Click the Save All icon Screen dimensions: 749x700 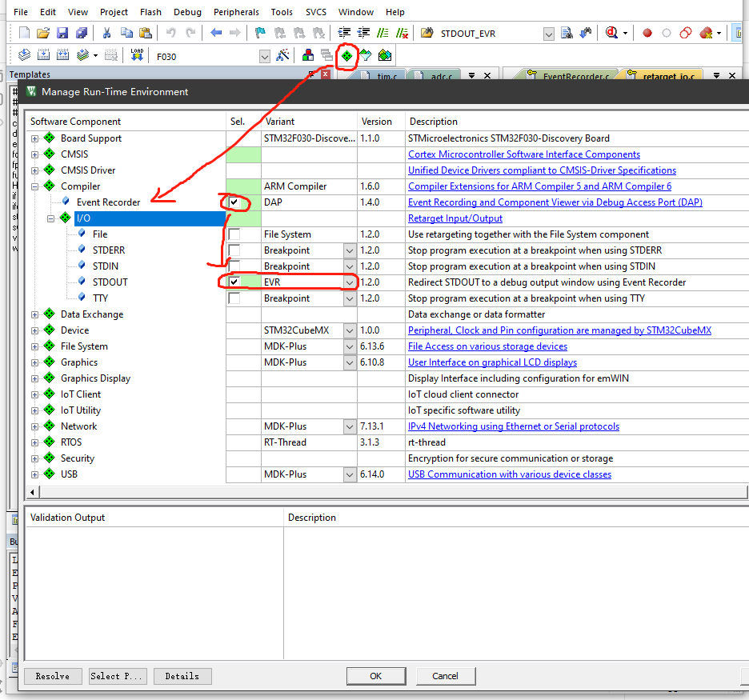point(82,33)
